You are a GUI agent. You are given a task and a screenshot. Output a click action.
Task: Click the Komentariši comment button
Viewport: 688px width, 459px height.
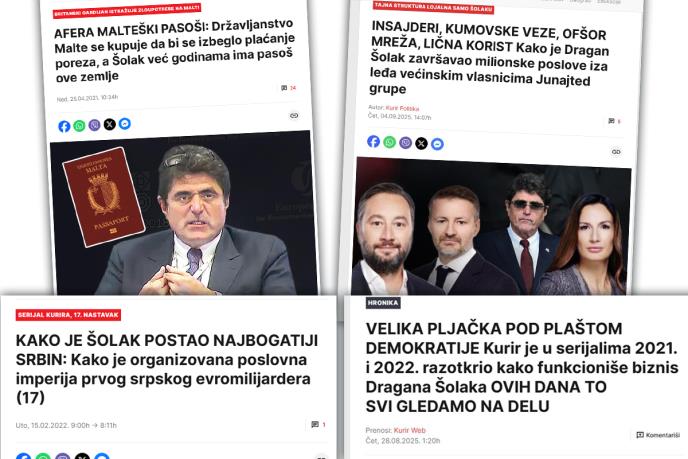pos(658,435)
